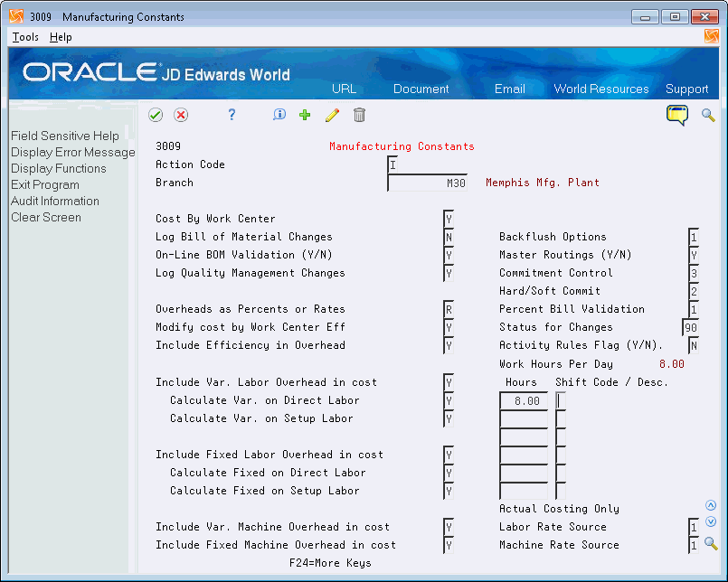
Task: Open World Resources link
Action: [x=601, y=89]
